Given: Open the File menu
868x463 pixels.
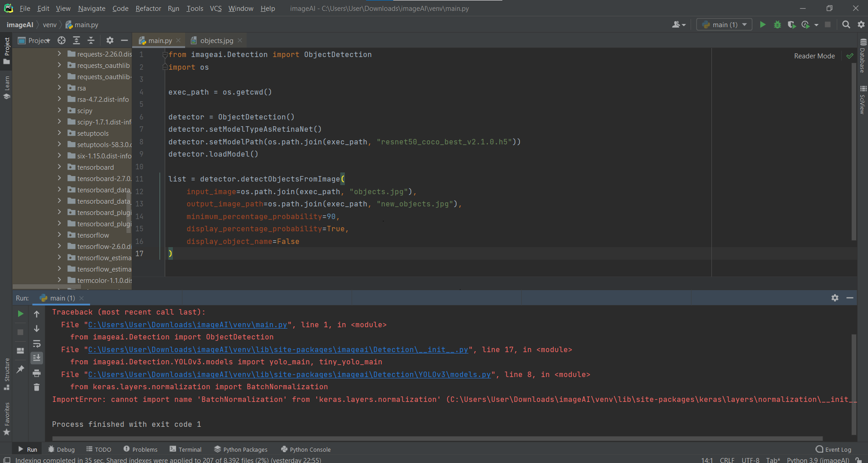Looking at the screenshot, I should point(25,8).
